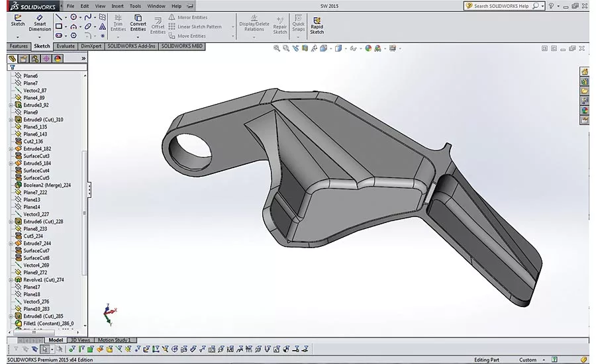Select Boolean2 (Merge)_224 in feature tree
596x364 pixels.
point(47,185)
